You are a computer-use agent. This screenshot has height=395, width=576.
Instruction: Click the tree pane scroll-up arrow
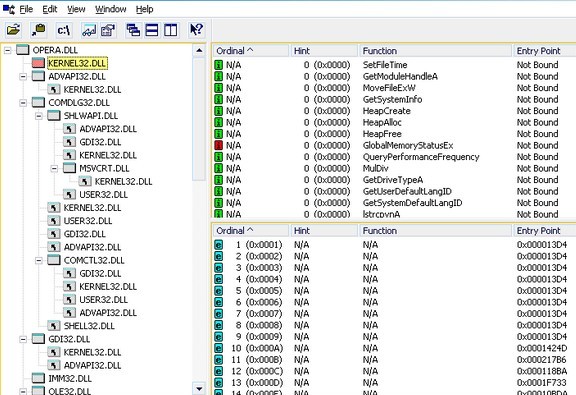[x=199, y=50]
